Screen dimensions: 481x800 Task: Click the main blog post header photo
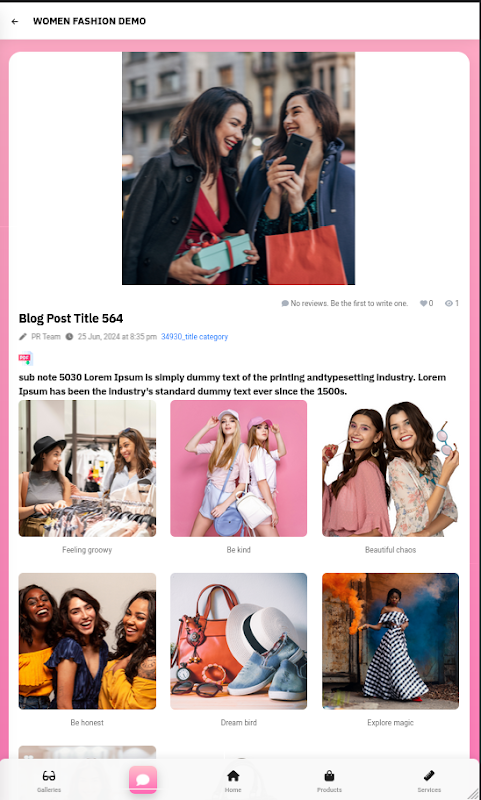click(x=238, y=168)
